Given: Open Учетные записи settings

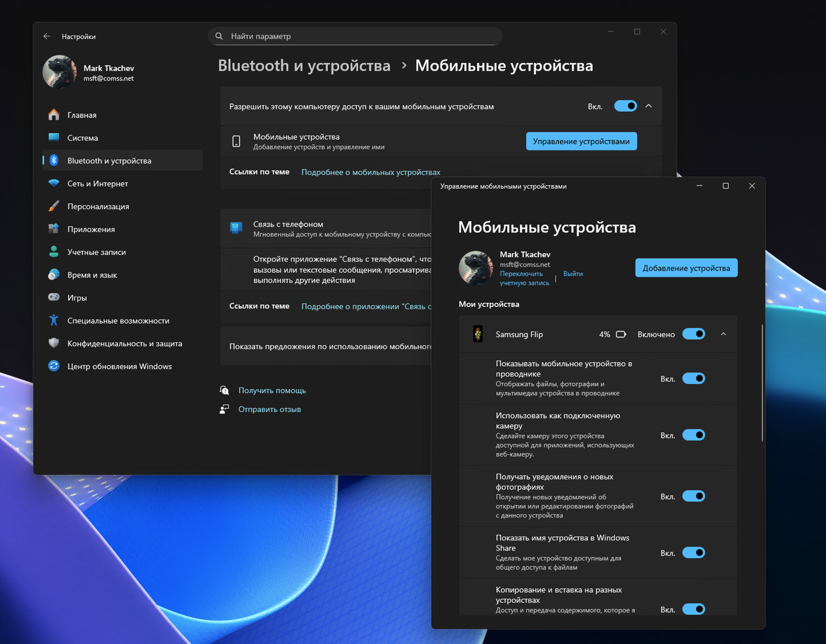Looking at the screenshot, I should point(122,252).
